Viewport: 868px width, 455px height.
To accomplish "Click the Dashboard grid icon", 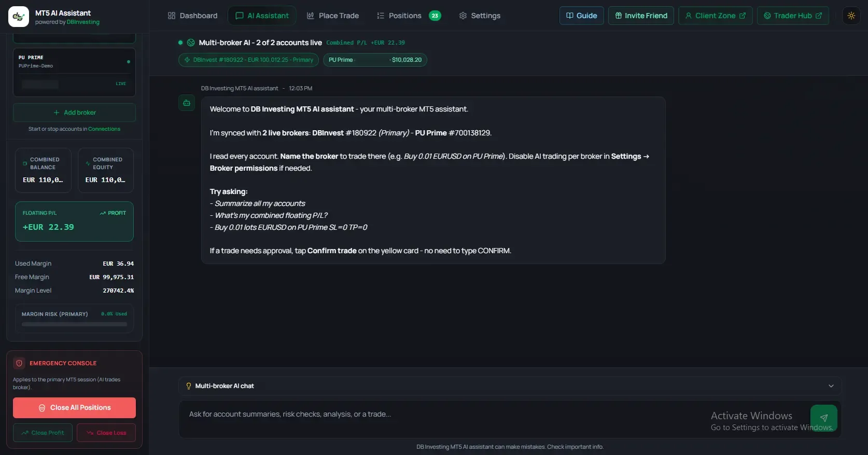I will click(172, 16).
